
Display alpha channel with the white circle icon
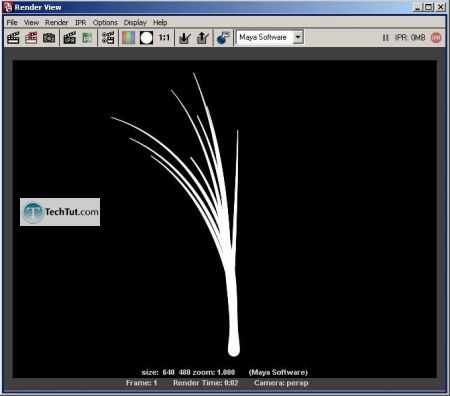146,38
